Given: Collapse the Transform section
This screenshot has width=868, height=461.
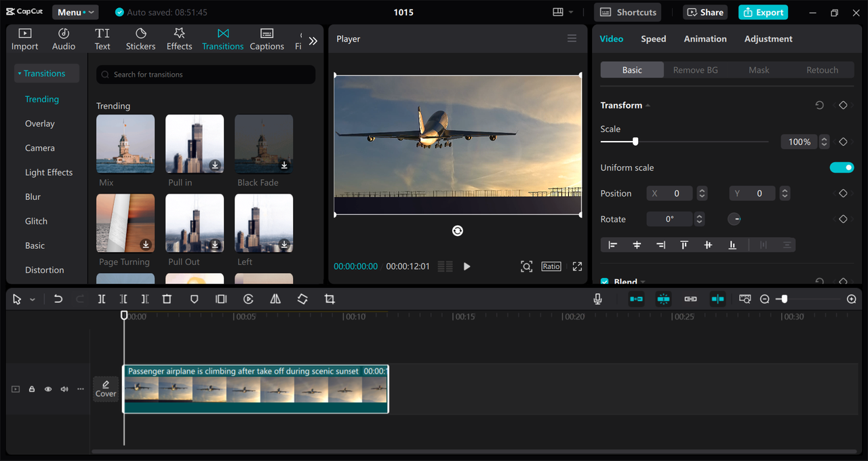Looking at the screenshot, I should coord(648,105).
